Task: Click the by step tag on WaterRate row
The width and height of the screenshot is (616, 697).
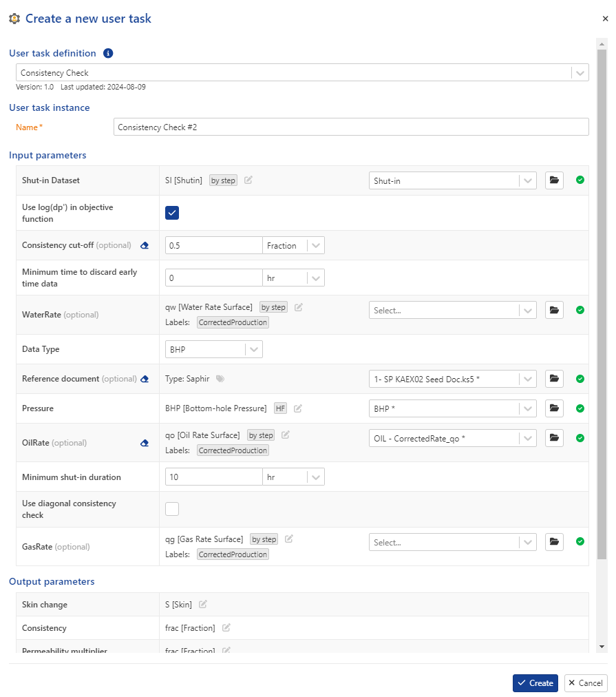Action: (273, 307)
